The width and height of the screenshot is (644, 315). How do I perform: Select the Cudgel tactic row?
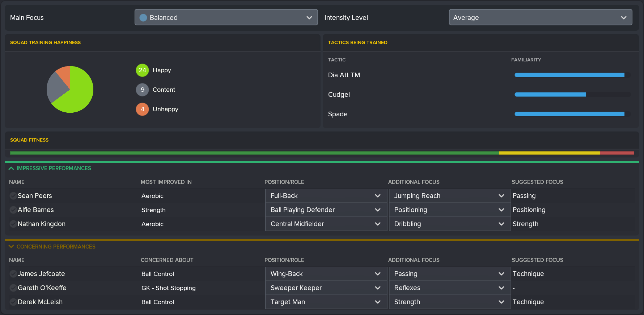(x=339, y=95)
